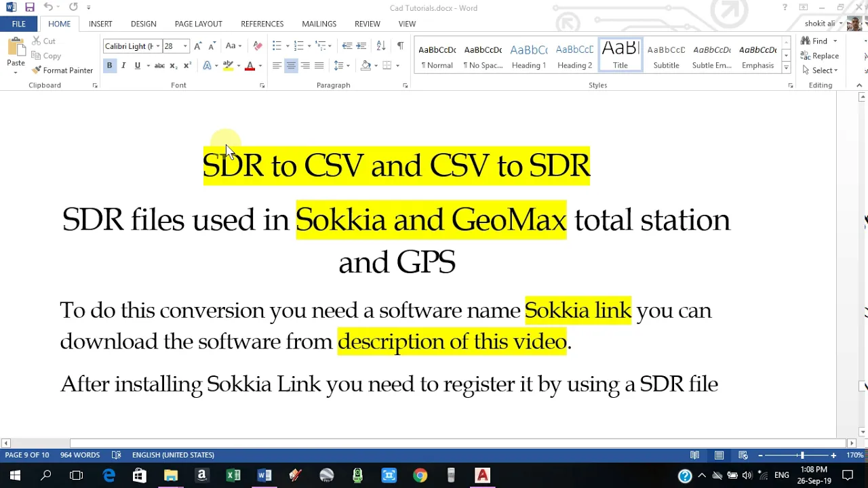This screenshot has height=488, width=868.
Task: Undo the last action
Action: coord(48,7)
